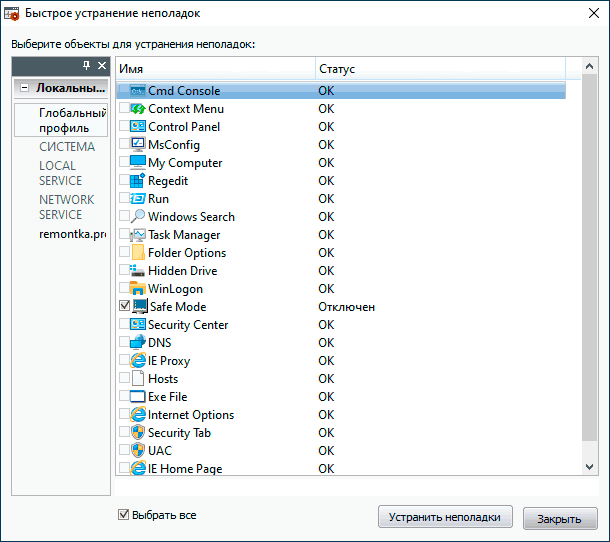Select the Hidden Drive row label
The height and width of the screenshot is (542, 610).
(182, 271)
